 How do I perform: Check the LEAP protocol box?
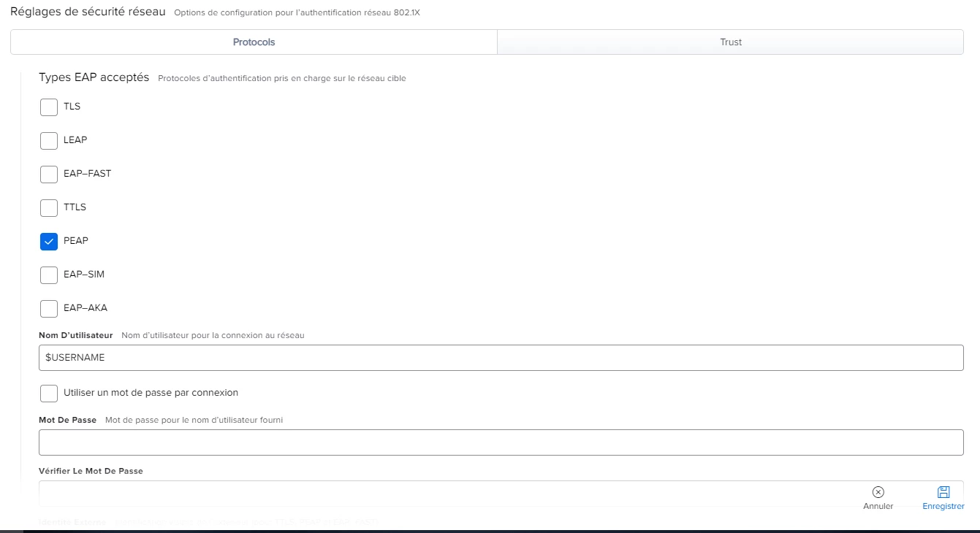[49, 141]
